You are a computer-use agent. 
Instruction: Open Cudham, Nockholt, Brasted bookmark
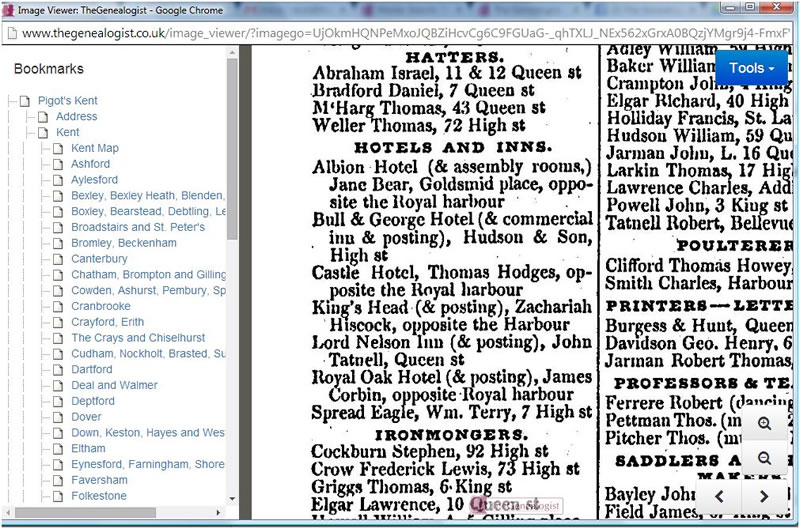148,354
